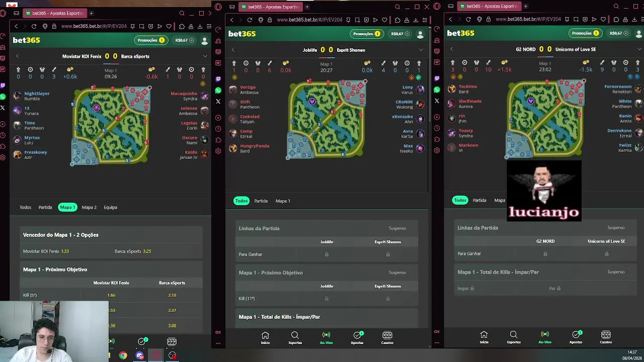
Task: Open Opera GX from the taskbar
Action: point(156,355)
